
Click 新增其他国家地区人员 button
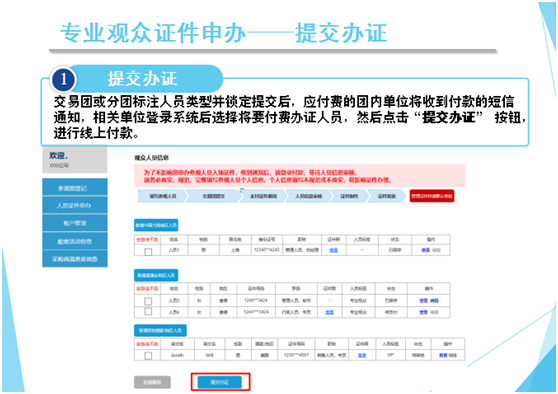tap(160, 330)
